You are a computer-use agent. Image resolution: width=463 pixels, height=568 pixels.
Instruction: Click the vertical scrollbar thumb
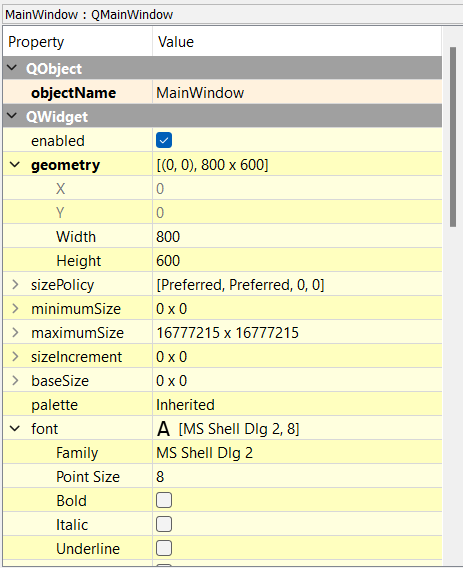453,137
